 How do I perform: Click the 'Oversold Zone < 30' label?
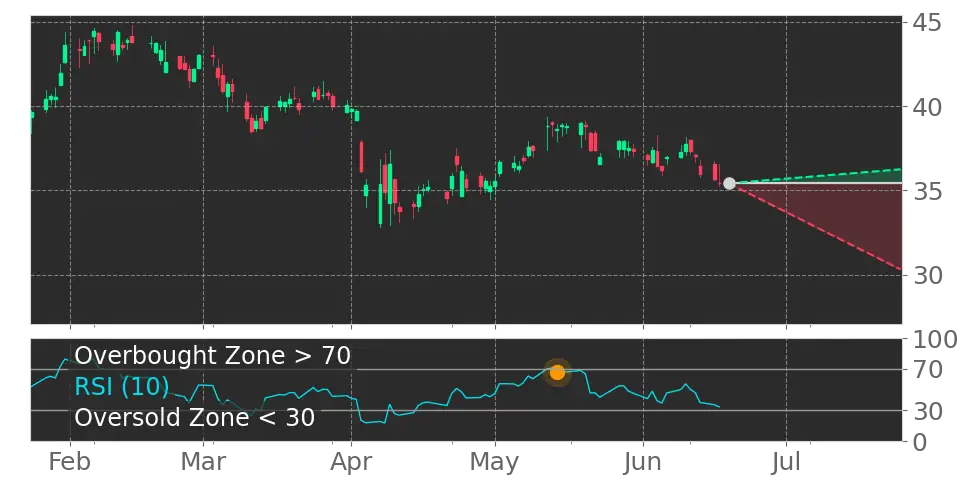195,417
